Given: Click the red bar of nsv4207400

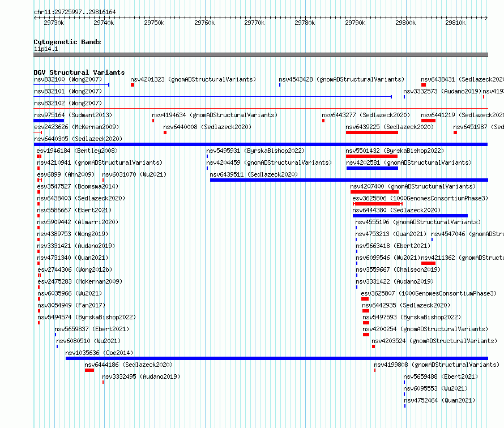Looking at the screenshot, I should pyautogui.click(x=374, y=192).
